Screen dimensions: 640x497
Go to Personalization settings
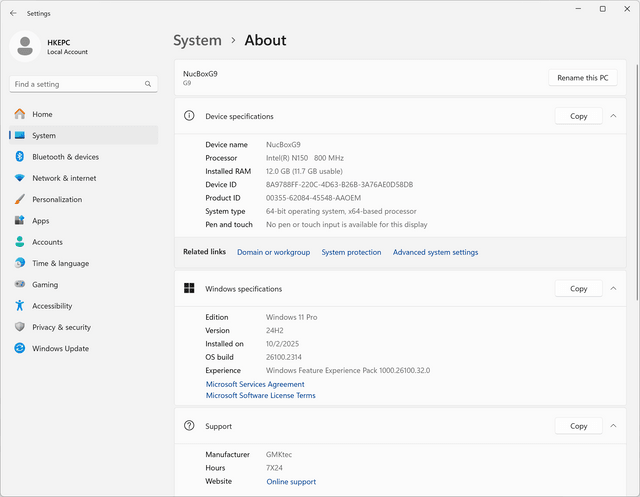click(83, 199)
